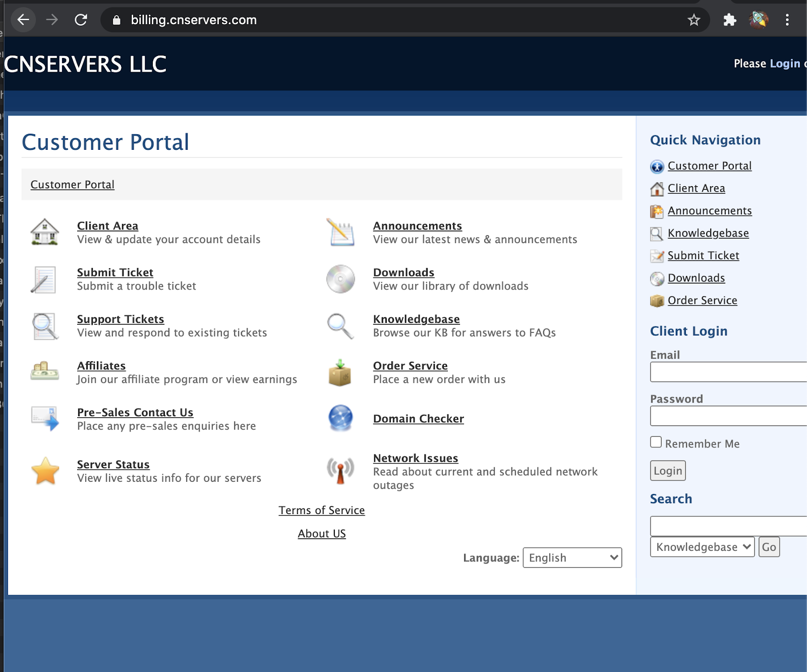The image size is (807, 672).
Task: Open the browser extensions puzzle icon
Action: click(x=729, y=20)
